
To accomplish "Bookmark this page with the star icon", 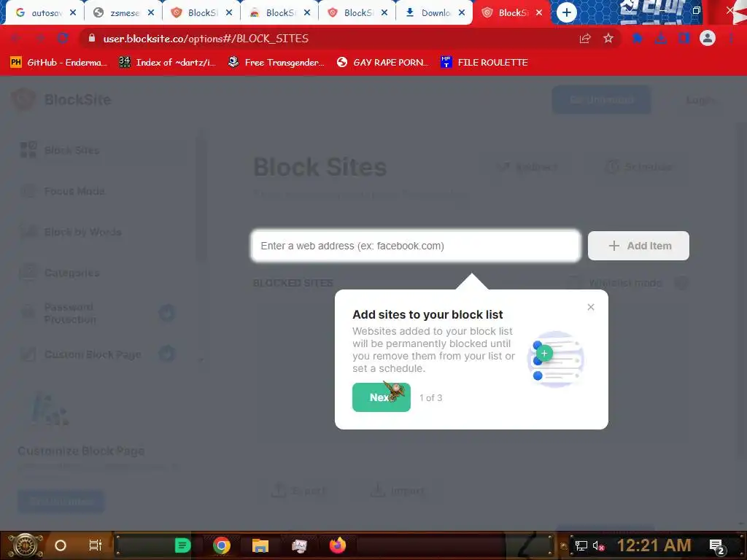I will [608, 39].
